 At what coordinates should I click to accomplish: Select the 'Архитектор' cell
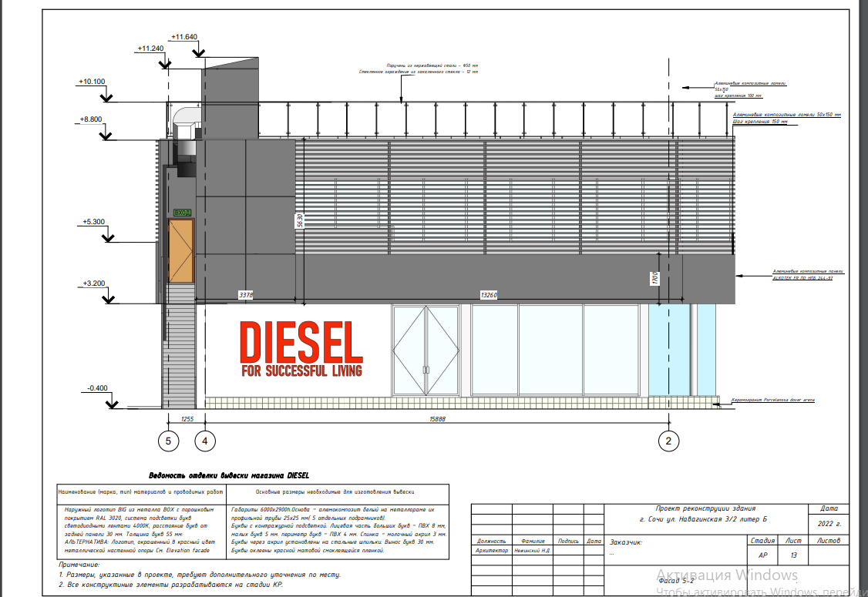pos(492,551)
